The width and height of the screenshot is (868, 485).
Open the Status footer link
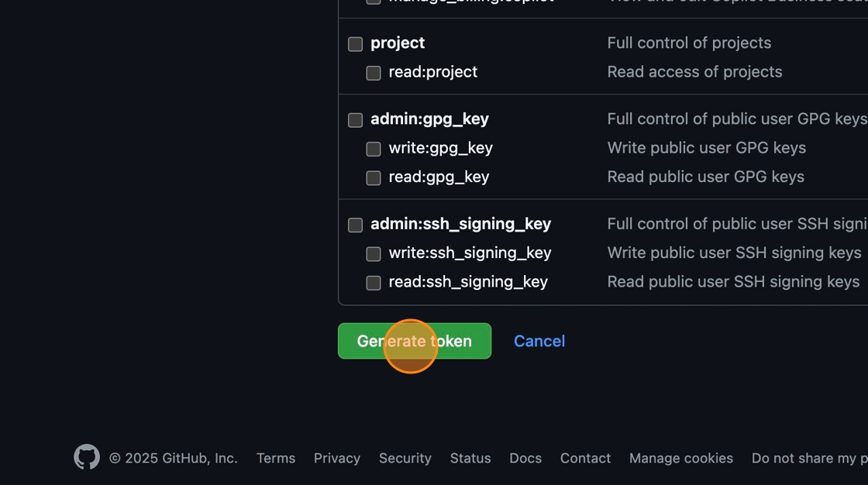(x=470, y=458)
